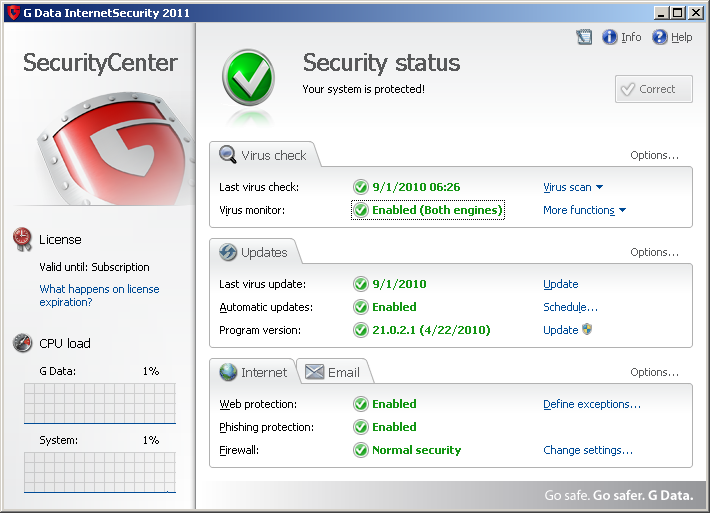Click the G Data CPU load graph
This screenshot has width=710, height=513.
(100, 403)
